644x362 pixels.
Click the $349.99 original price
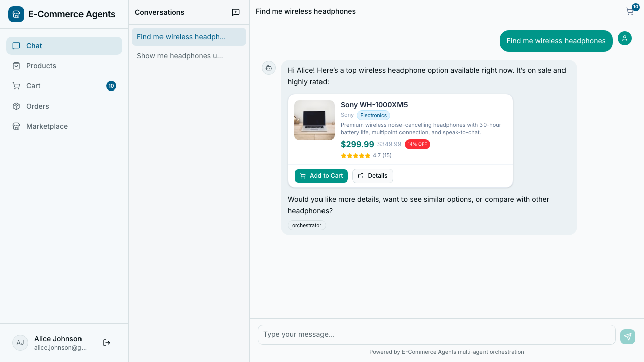(x=389, y=144)
